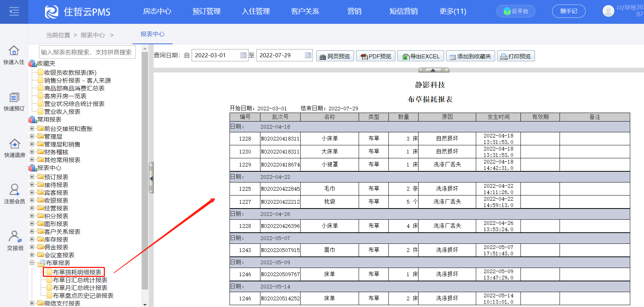Open 预订管理 menu
This screenshot has width=644, height=307.
point(206,12)
